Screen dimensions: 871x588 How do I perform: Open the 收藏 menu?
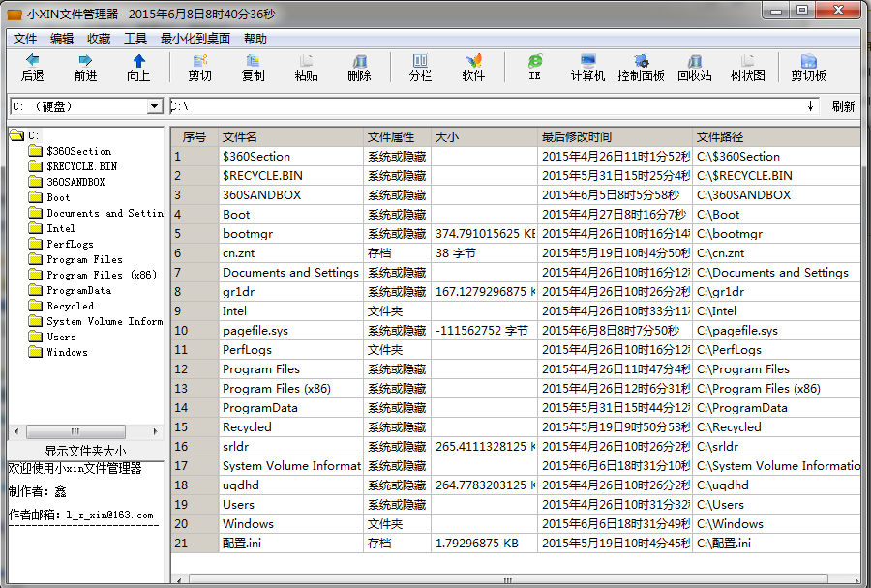tap(99, 39)
